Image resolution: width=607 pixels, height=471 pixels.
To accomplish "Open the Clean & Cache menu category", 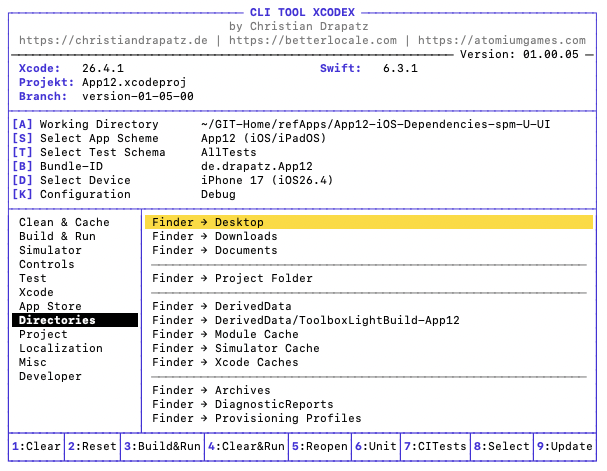I will pyautogui.click(x=64, y=222).
